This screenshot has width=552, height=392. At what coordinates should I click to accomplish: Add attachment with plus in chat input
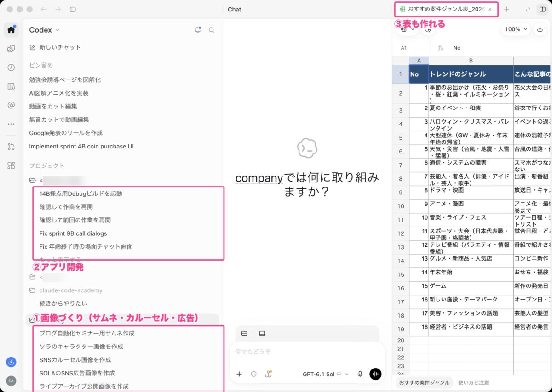click(239, 374)
